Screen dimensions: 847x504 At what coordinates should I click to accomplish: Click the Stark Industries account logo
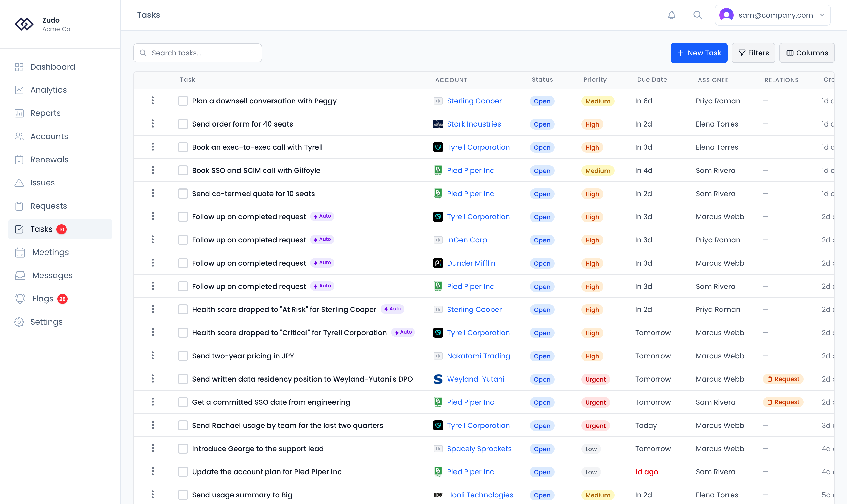438,124
